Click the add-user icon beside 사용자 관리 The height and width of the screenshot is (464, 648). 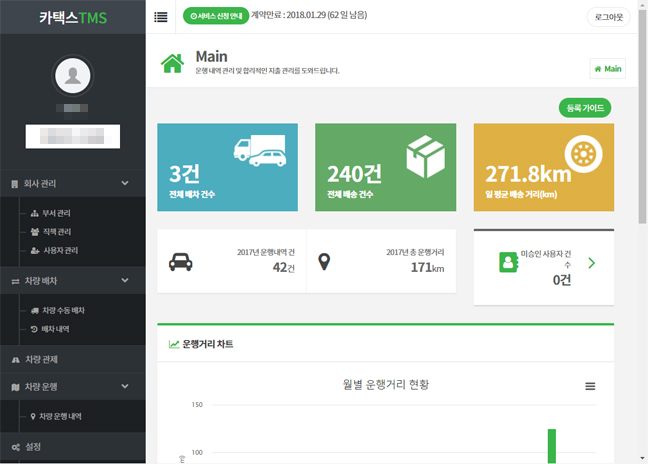tap(35, 251)
